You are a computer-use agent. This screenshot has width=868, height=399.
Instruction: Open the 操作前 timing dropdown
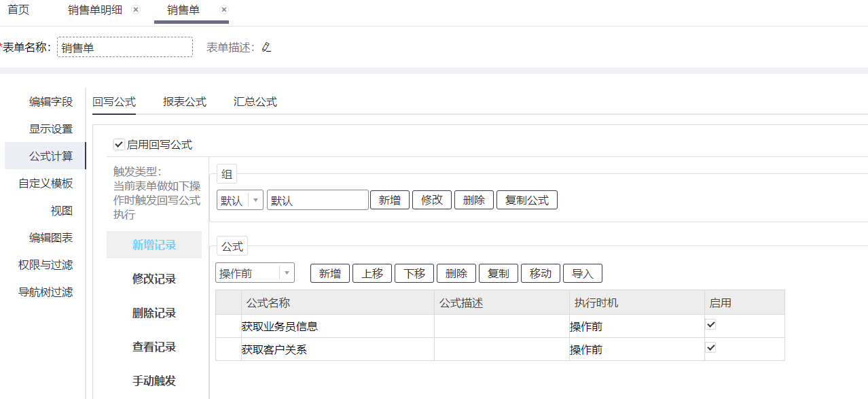tap(255, 273)
